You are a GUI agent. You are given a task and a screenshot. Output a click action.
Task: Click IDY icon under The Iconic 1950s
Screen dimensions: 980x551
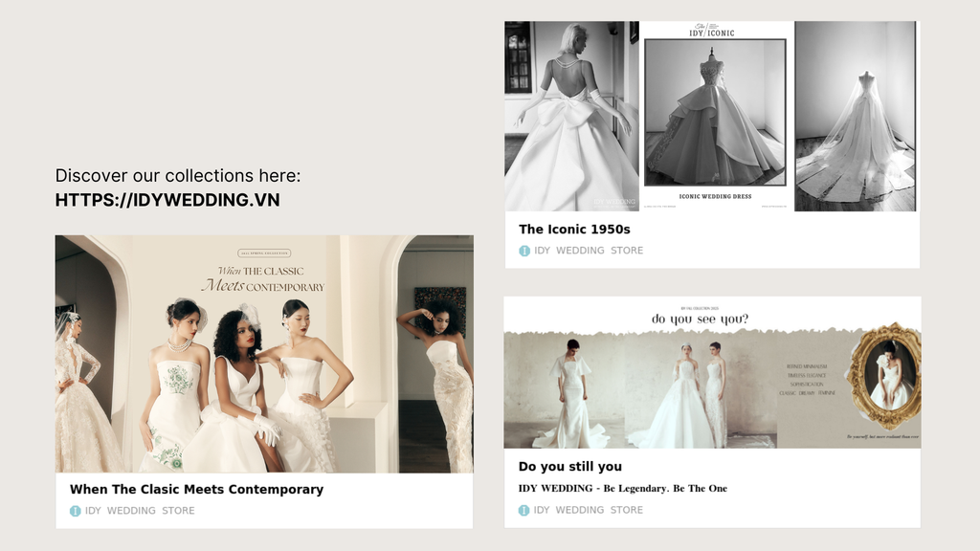(524, 251)
